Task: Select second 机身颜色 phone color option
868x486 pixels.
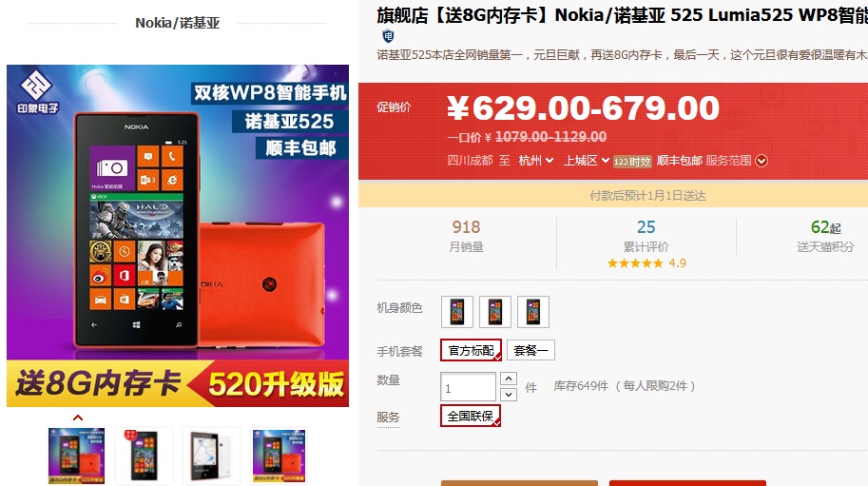Action: point(495,312)
